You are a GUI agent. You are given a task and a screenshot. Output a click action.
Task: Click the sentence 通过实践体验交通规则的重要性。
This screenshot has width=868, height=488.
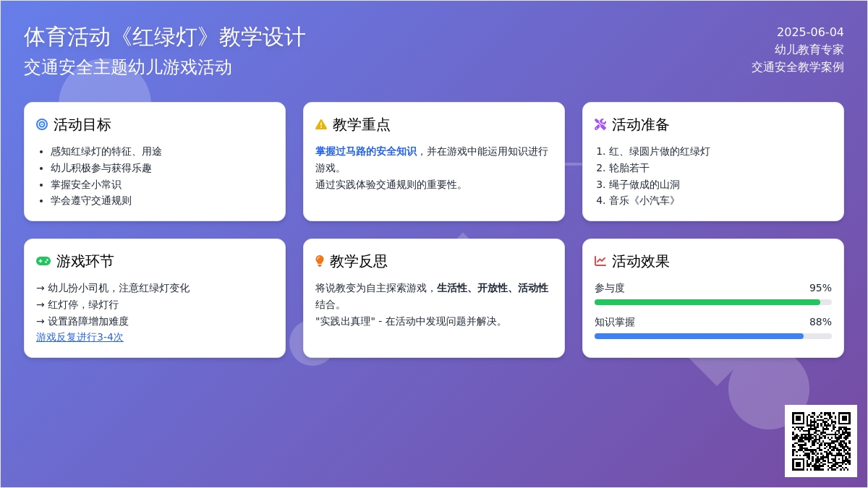391,184
